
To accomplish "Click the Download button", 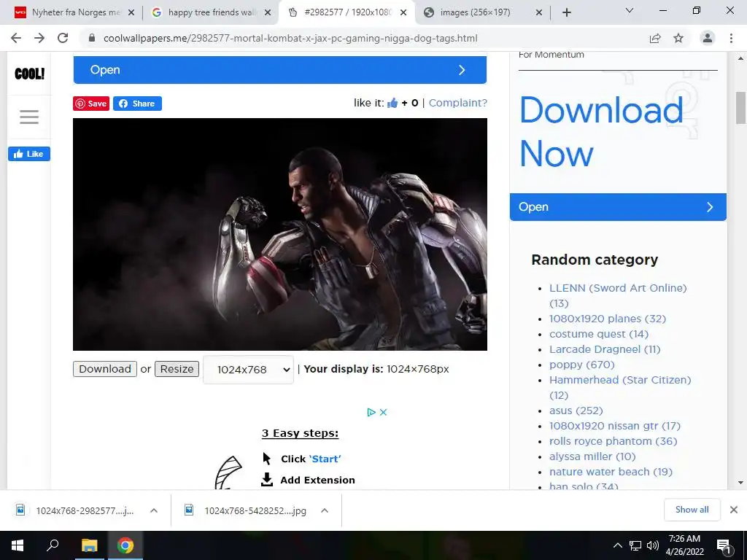I will (x=105, y=369).
